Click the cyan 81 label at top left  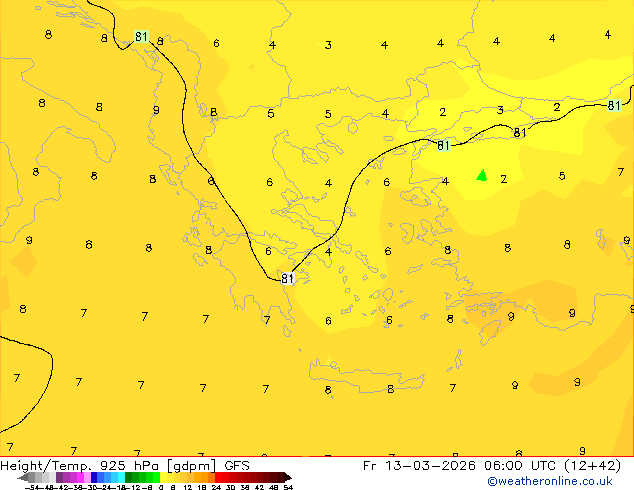click(x=141, y=37)
